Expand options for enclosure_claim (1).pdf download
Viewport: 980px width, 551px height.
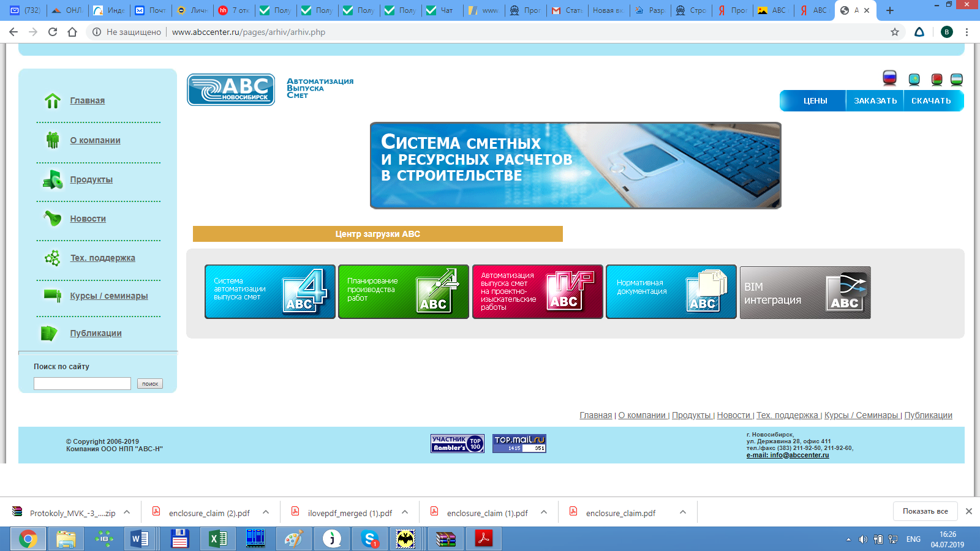click(x=544, y=512)
